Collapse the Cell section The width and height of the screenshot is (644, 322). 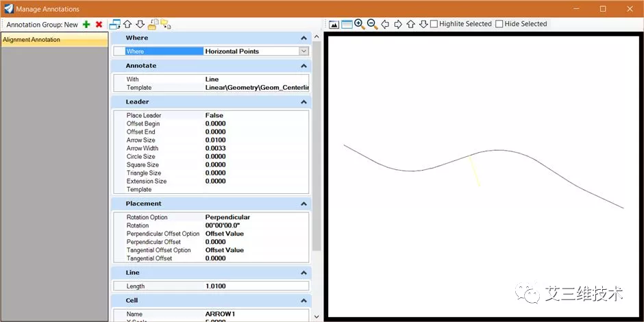304,301
